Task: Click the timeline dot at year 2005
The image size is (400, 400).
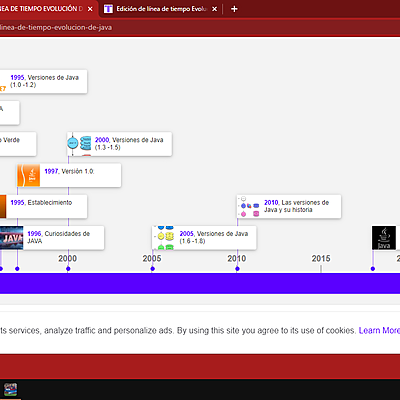Action: [153, 269]
